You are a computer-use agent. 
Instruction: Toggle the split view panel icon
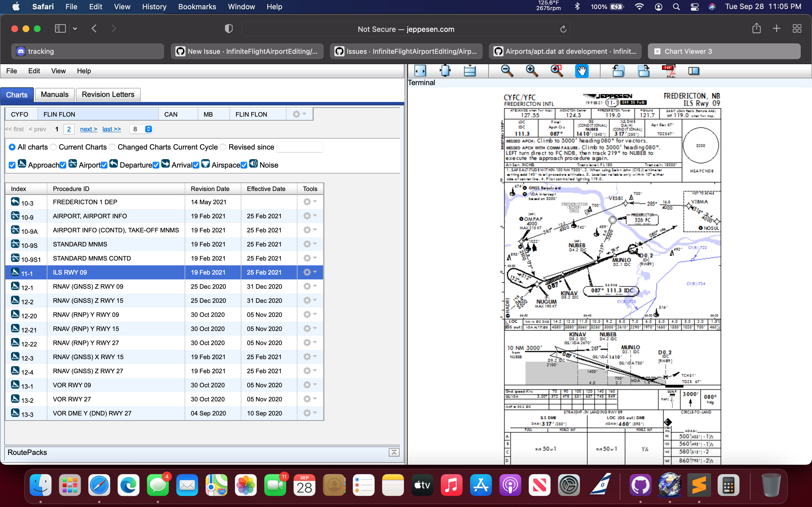point(694,71)
